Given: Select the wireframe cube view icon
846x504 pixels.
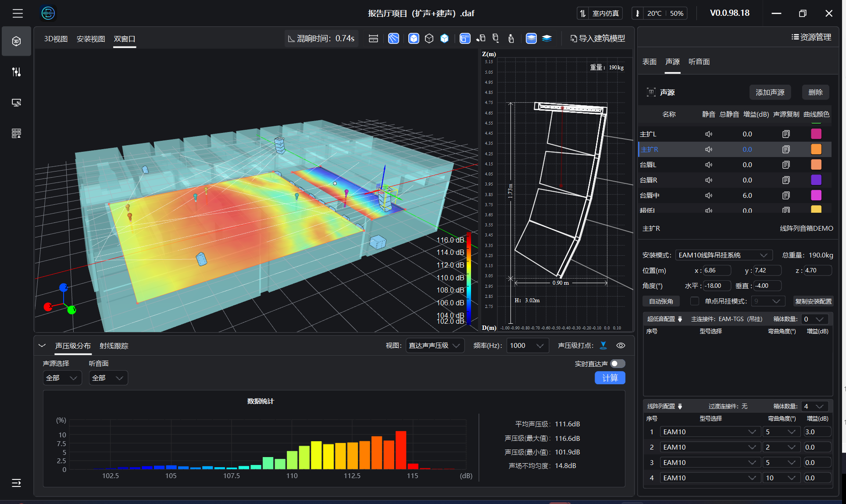Looking at the screenshot, I should click(429, 39).
